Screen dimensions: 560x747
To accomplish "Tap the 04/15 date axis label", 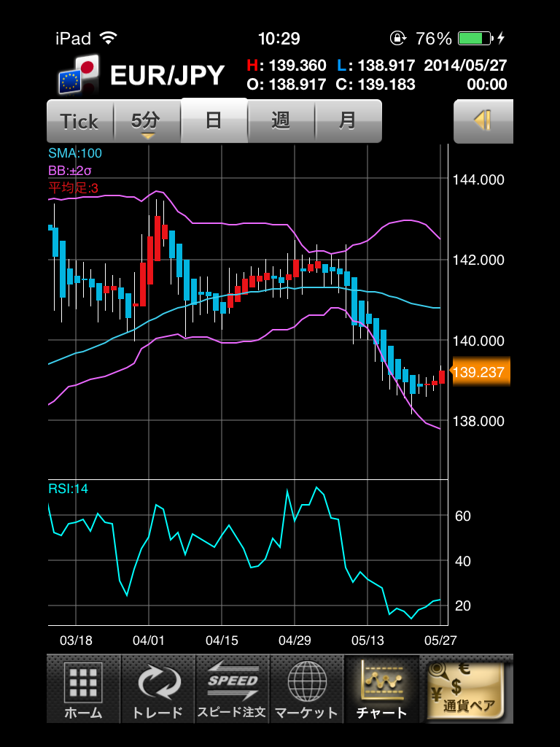I will click(x=222, y=640).
